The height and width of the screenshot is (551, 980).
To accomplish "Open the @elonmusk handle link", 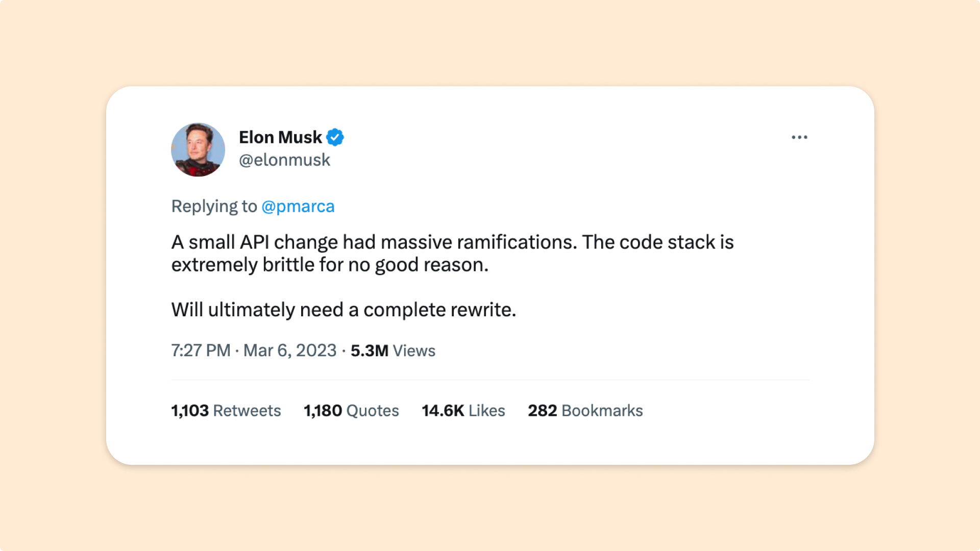I will [284, 160].
